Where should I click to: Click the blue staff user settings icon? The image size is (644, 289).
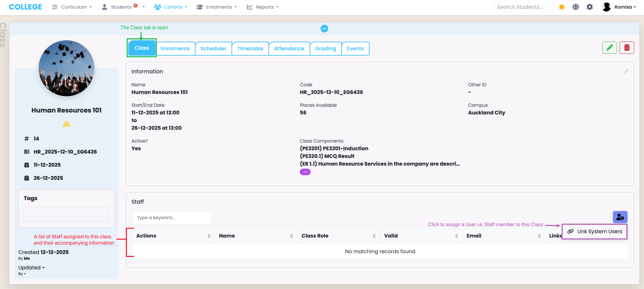(x=620, y=217)
